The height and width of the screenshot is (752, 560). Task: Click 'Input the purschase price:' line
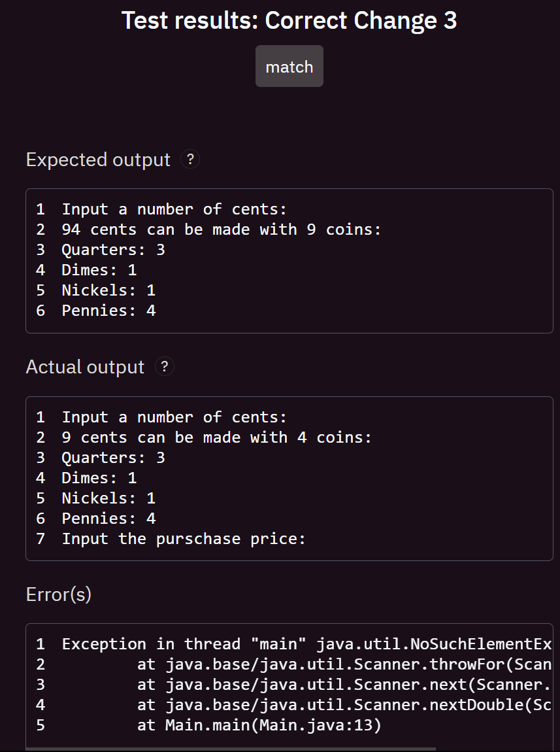(x=184, y=539)
